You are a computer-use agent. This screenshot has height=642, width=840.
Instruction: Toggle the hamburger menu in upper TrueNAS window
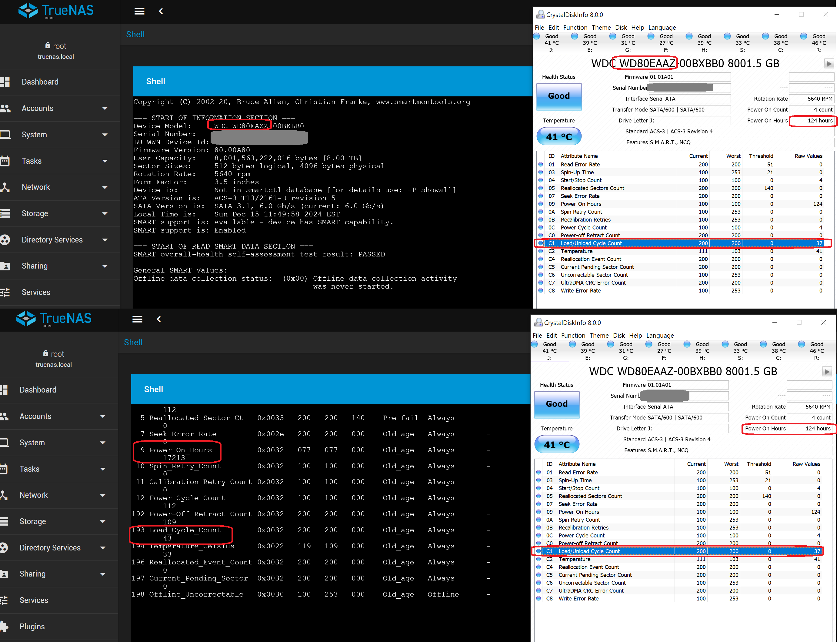[x=139, y=11]
